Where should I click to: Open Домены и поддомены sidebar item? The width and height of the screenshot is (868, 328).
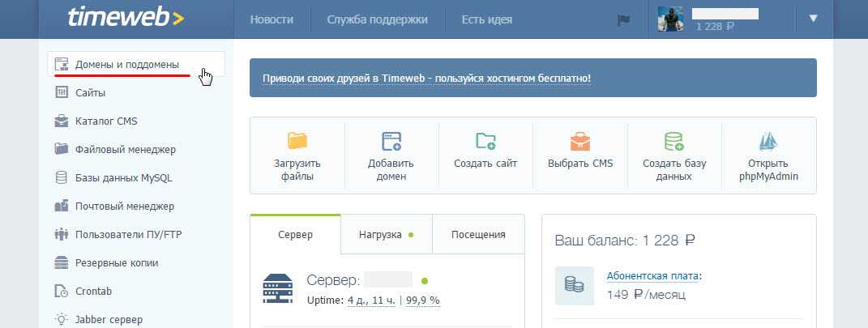(136, 64)
